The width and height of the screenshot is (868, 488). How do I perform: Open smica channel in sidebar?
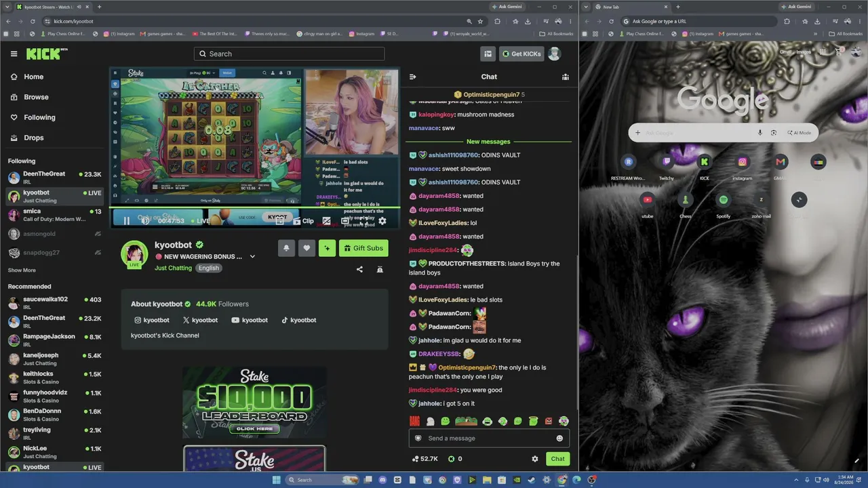(54, 216)
